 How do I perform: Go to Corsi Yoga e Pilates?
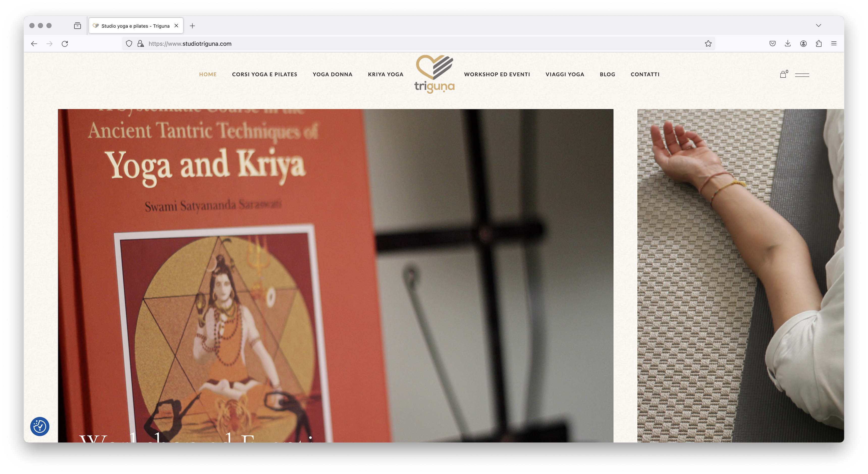point(264,74)
